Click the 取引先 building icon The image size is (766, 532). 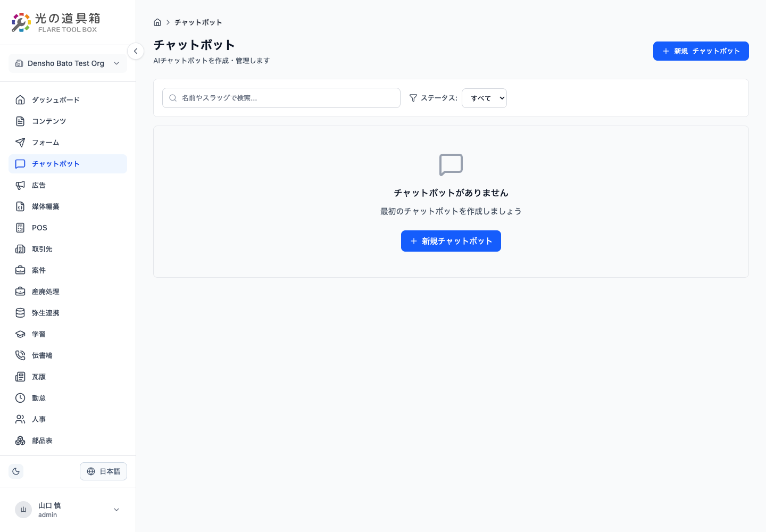point(20,249)
